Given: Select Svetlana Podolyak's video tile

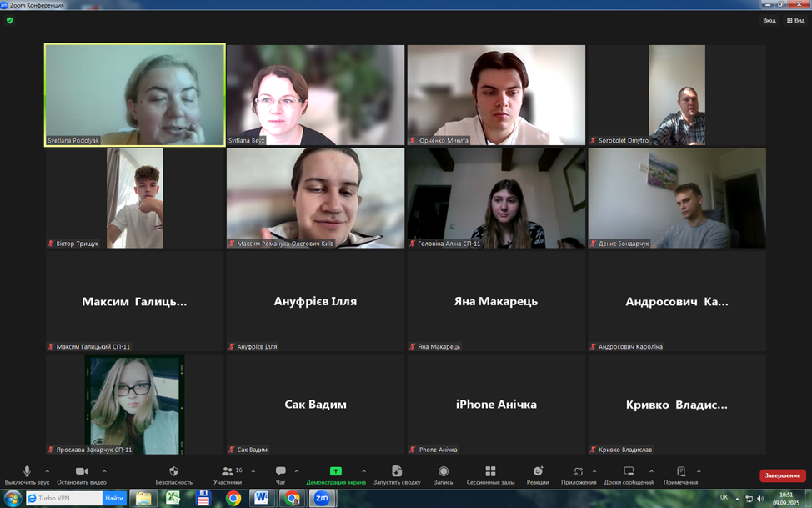Looking at the screenshot, I should click(x=134, y=94).
